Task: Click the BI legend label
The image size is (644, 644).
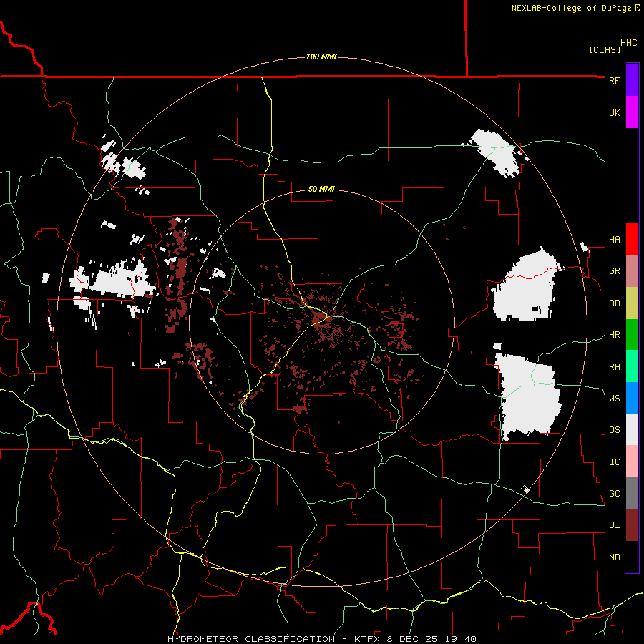Action: (x=614, y=525)
